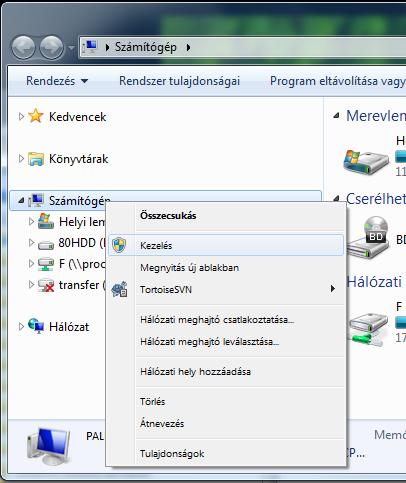Choose Megnyitás új ablakban menu entry
The image size is (406, 483).
pos(189,268)
